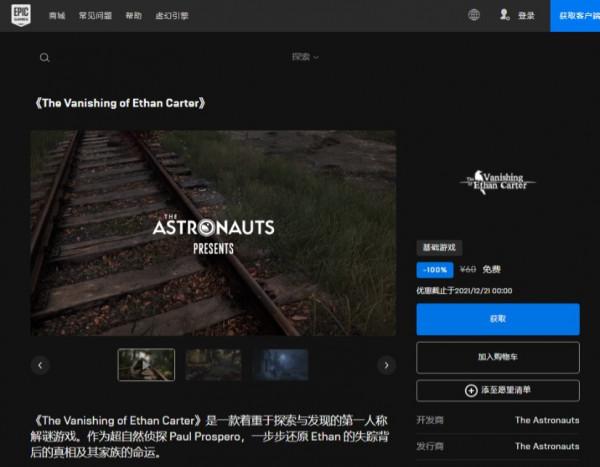Open the 商城 store menu item
Image resolution: width=600 pixels, height=467 pixels.
(59, 16)
